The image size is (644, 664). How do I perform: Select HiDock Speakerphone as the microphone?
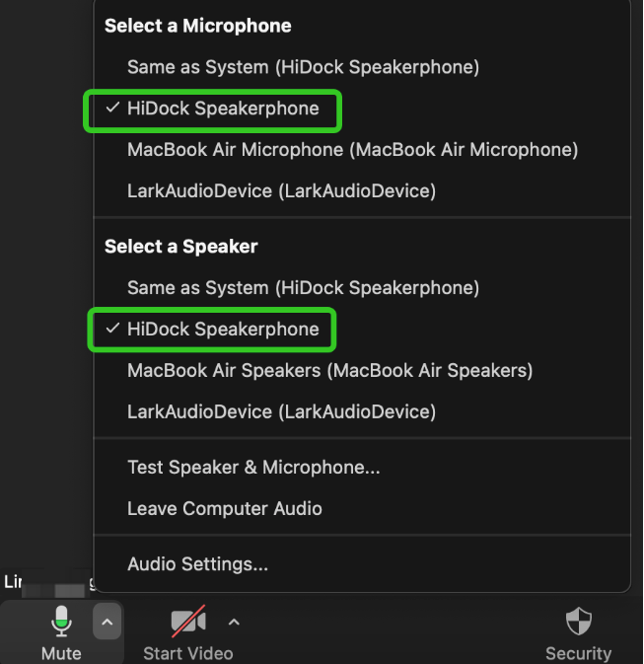tap(223, 109)
